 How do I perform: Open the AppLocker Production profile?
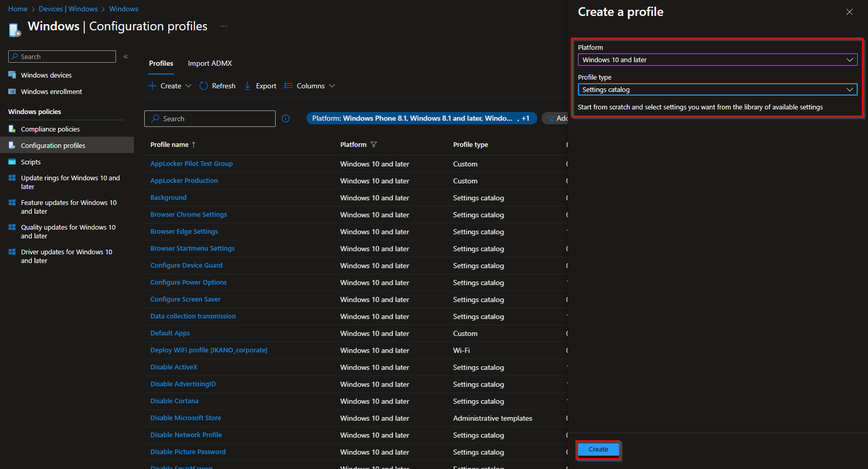pyautogui.click(x=184, y=180)
